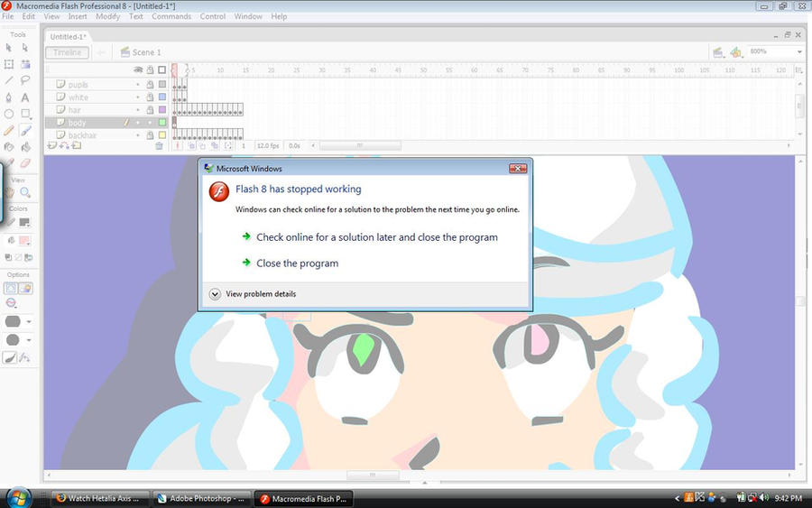Show hidden system tray icons arrow
Image resolution: width=812 pixels, height=508 pixels.
(678, 498)
